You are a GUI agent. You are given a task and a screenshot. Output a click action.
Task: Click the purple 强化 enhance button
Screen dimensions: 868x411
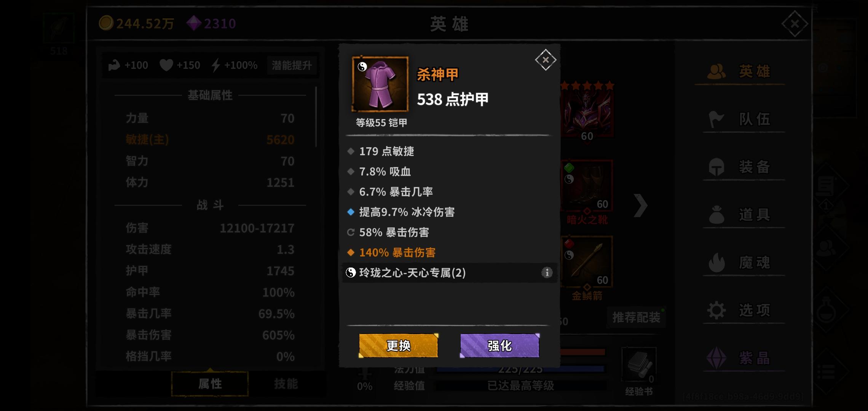[x=499, y=346]
